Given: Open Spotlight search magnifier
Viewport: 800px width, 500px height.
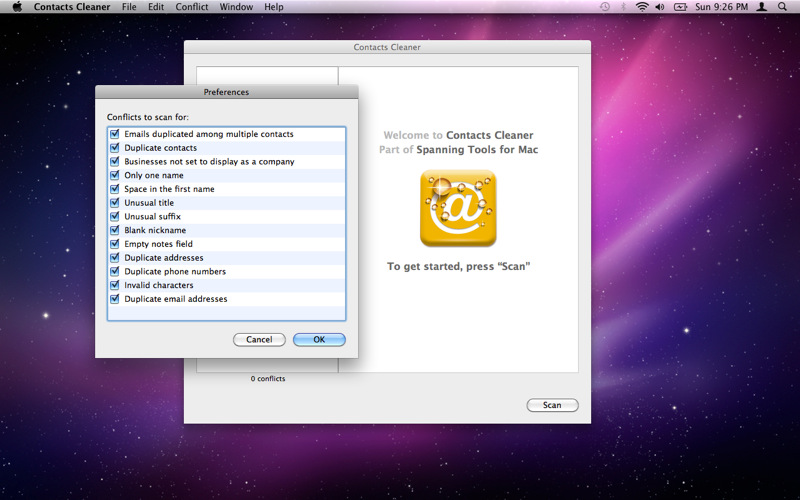Looking at the screenshot, I should [x=782, y=7].
